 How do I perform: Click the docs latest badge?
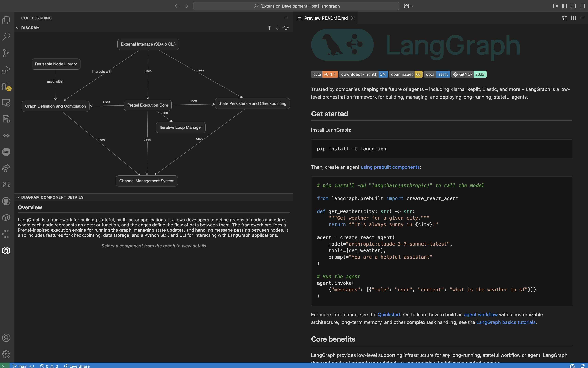click(x=437, y=74)
